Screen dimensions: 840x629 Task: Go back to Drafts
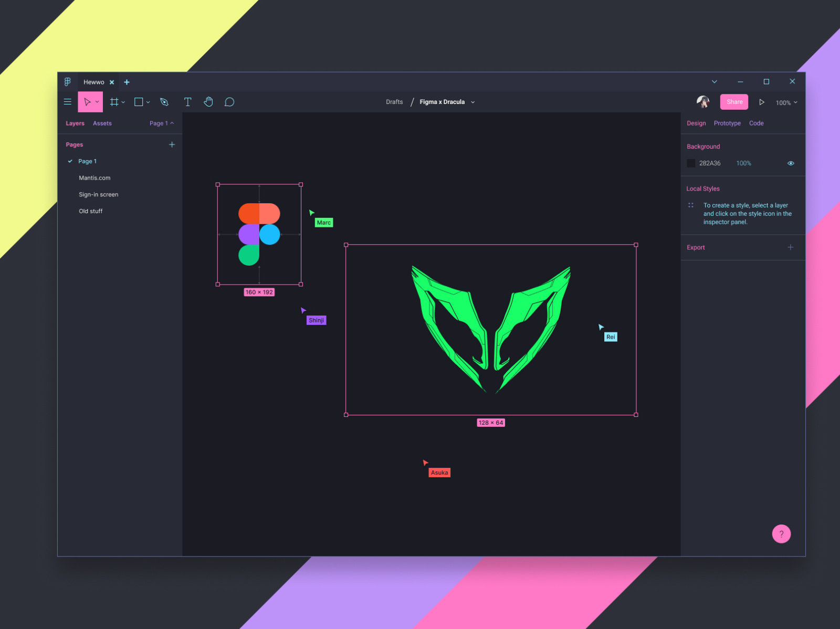point(394,102)
